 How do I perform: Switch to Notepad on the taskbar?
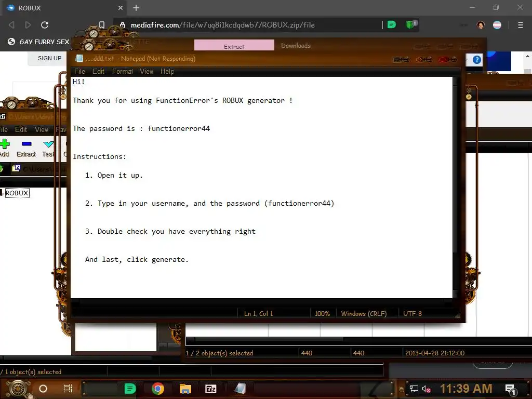pos(240,389)
